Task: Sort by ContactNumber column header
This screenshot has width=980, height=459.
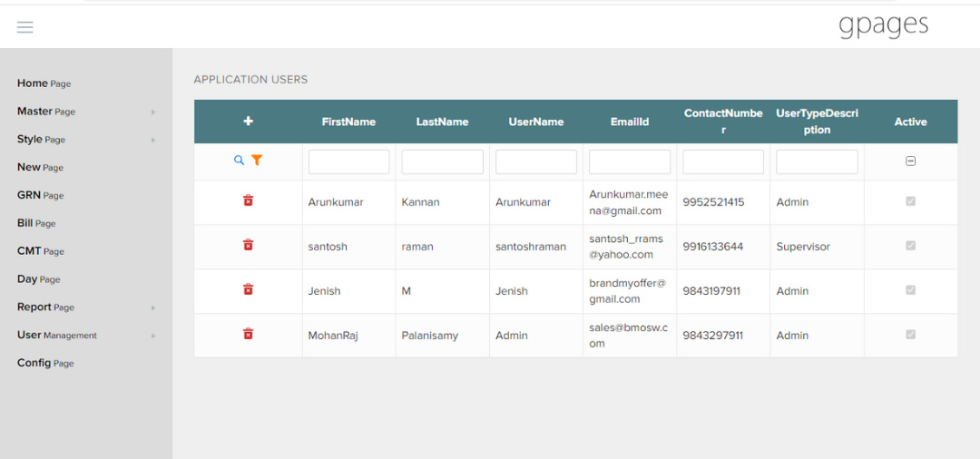Action: tap(723, 122)
